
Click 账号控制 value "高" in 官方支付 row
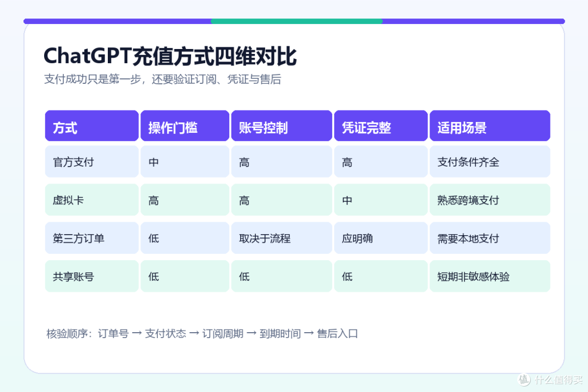(x=281, y=162)
